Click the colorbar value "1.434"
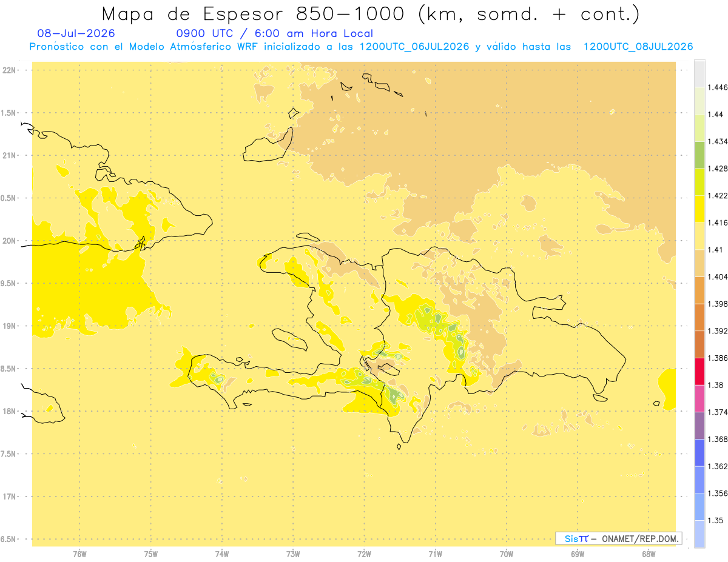The image size is (728, 562). pyautogui.click(x=718, y=141)
